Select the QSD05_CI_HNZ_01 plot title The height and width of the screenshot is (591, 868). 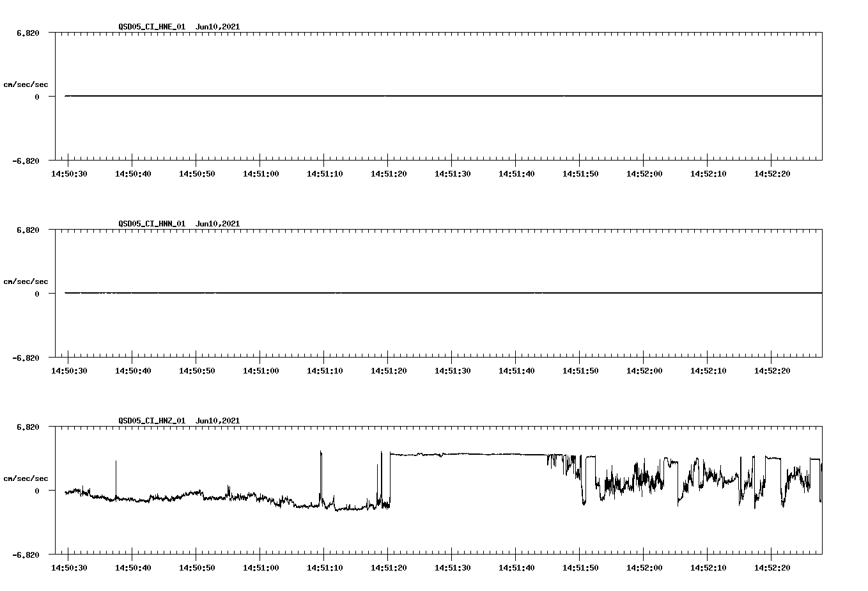click(151, 421)
